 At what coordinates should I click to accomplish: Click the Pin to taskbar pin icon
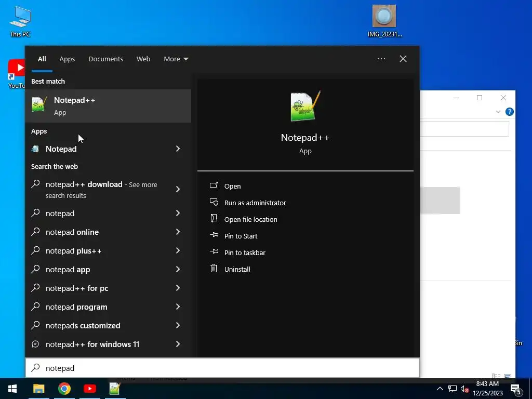pyautogui.click(x=214, y=251)
